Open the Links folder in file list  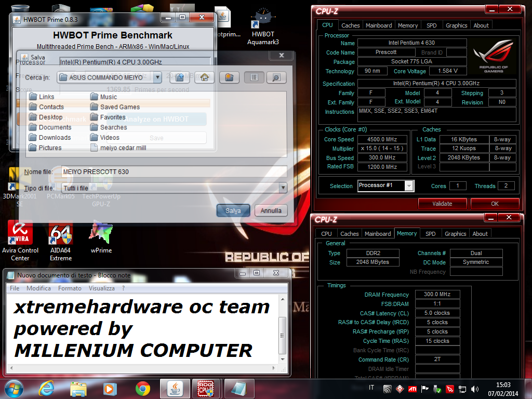pyautogui.click(x=42, y=97)
